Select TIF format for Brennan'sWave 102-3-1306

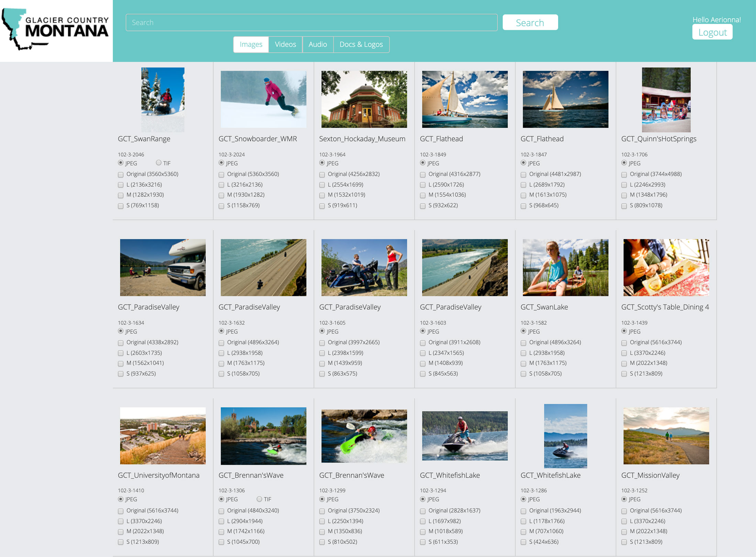(259, 499)
